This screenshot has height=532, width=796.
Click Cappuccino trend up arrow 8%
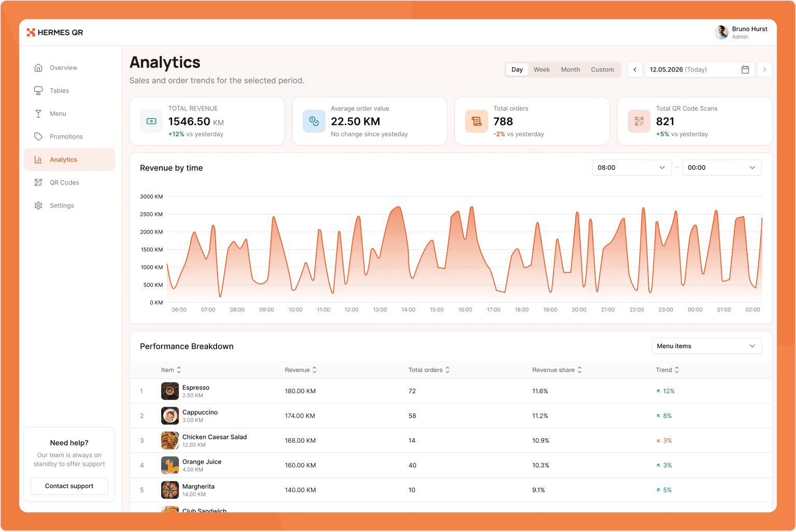pyautogui.click(x=664, y=416)
